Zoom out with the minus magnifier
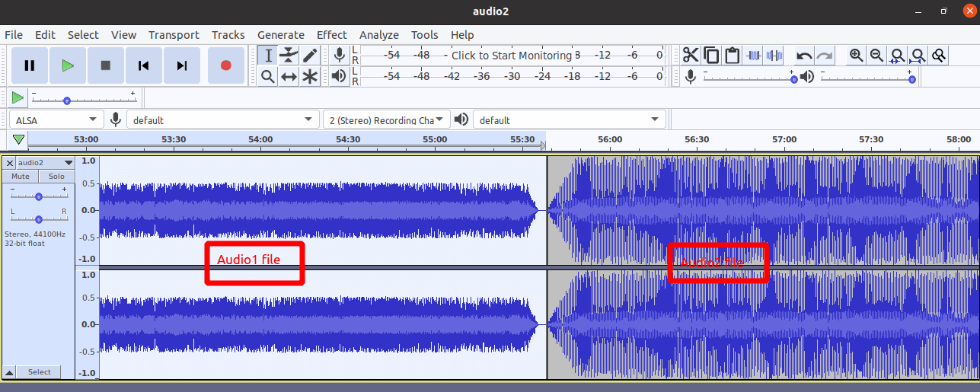This screenshot has width=980, height=392. [x=877, y=55]
